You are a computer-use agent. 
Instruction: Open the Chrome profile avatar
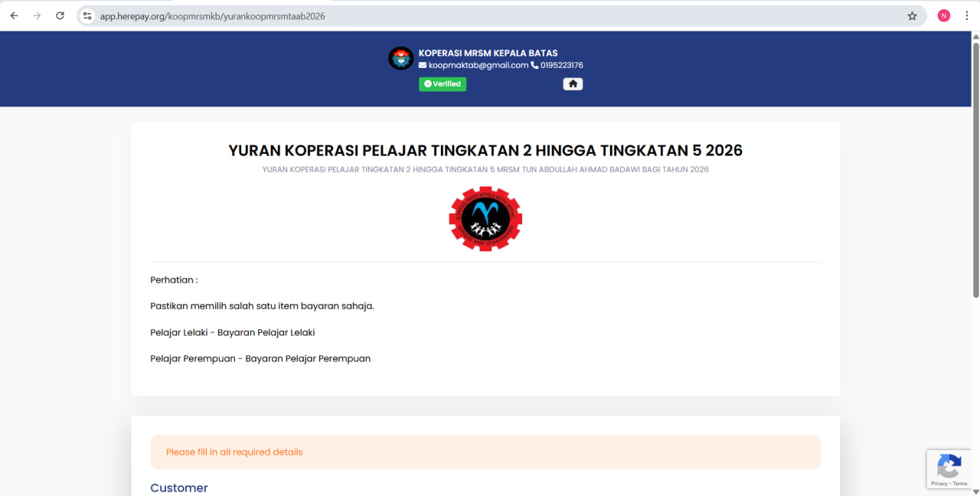click(x=943, y=16)
